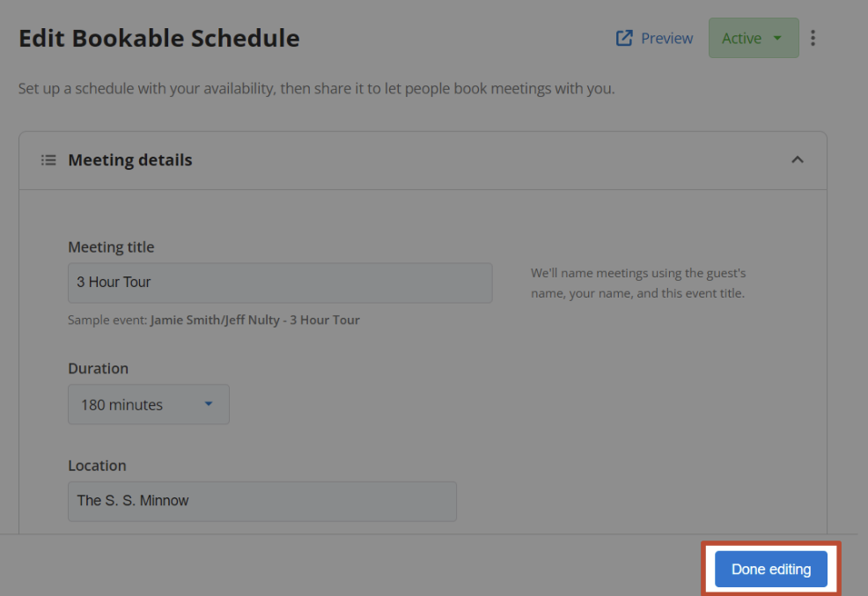The width and height of the screenshot is (868, 596).
Task: Collapse the Meeting details section chevron
Action: point(798,160)
